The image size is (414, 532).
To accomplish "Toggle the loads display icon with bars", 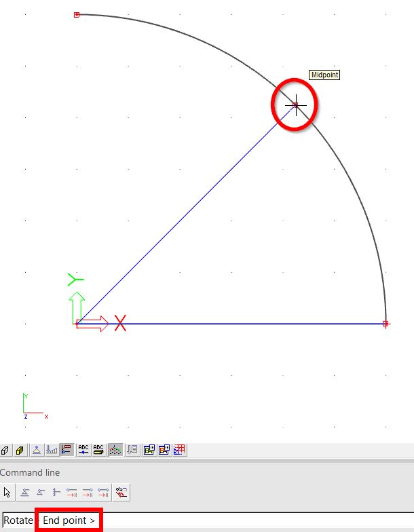I will tap(52, 451).
